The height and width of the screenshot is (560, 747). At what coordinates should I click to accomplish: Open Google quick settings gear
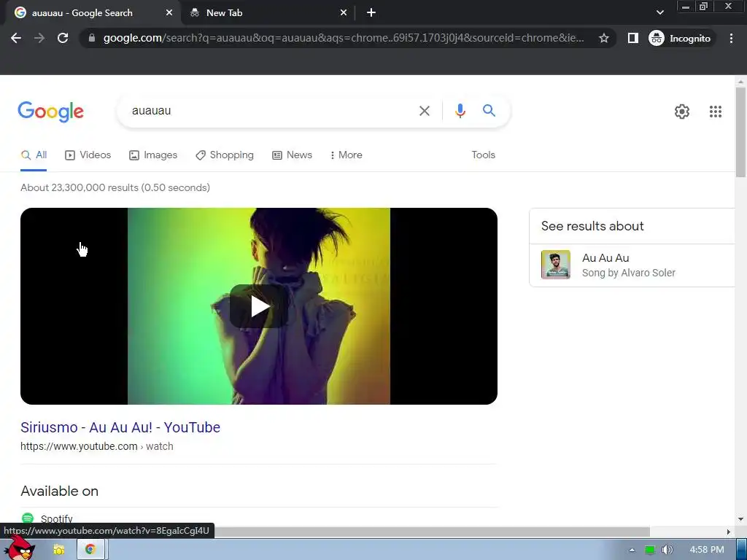(x=682, y=112)
